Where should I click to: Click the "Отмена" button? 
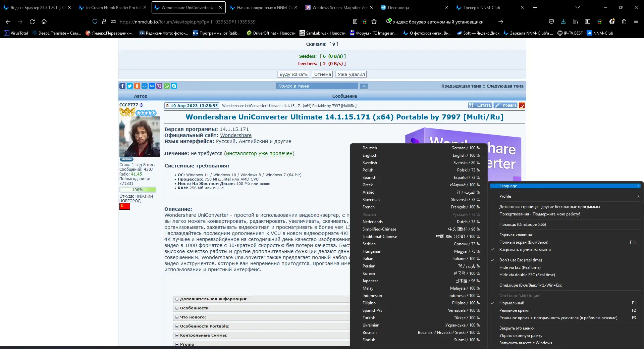pyautogui.click(x=323, y=74)
